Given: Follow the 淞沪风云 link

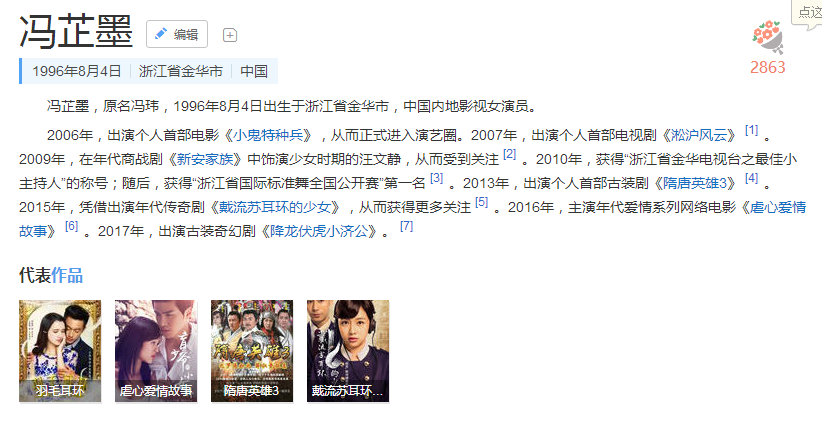Looking at the screenshot, I should point(699,135).
